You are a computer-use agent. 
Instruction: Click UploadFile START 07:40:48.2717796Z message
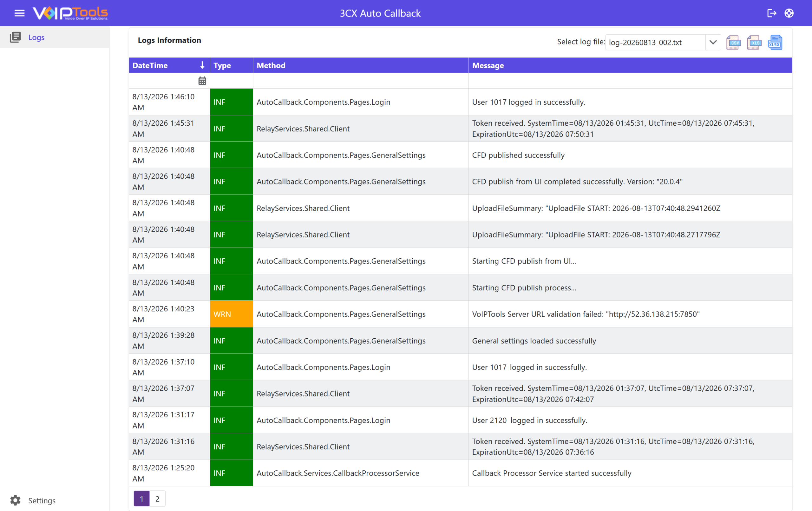[596, 234]
